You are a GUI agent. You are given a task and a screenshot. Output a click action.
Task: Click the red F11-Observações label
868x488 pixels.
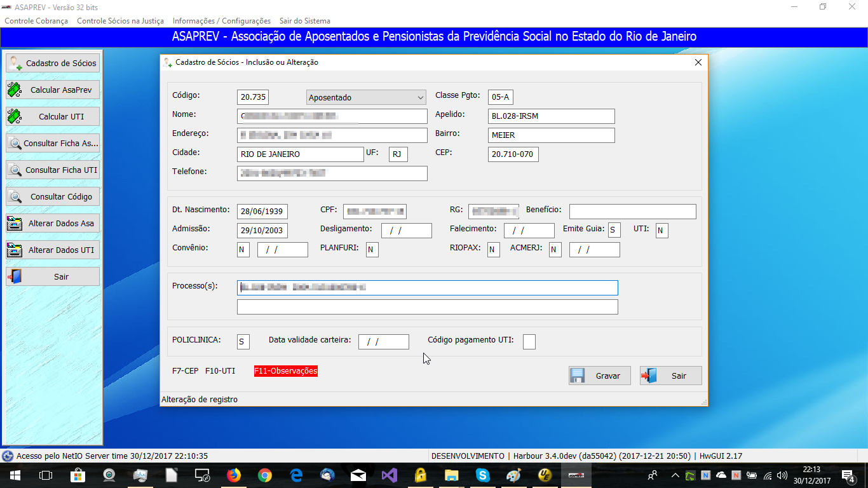pyautogui.click(x=285, y=371)
